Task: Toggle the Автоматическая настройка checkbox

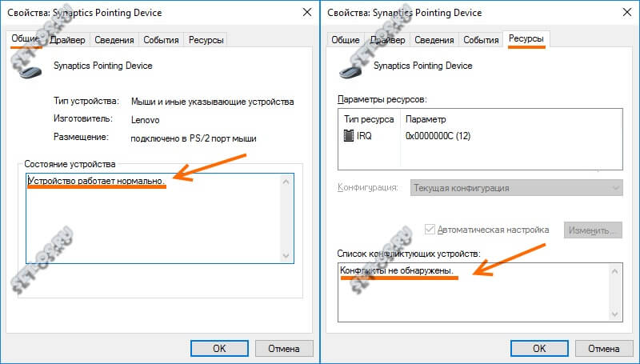Action: pyautogui.click(x=431, y=230)
